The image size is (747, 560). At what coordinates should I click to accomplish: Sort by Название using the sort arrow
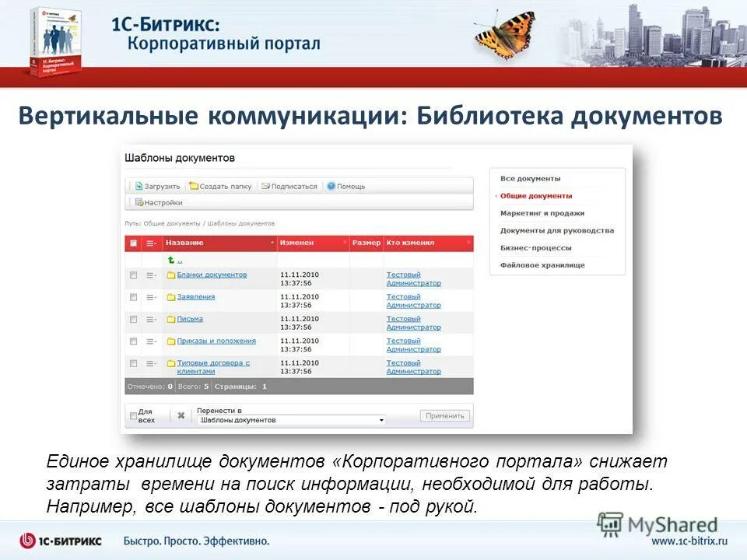point(272,241)
